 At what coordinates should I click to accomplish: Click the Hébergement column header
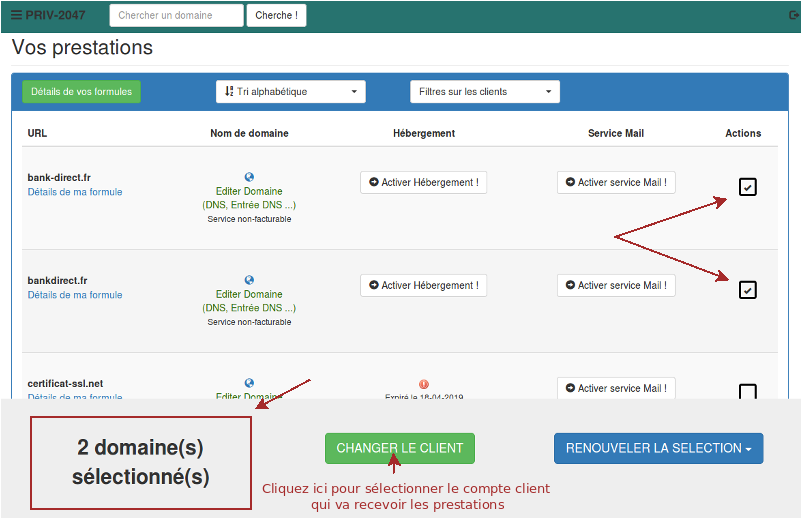424,133
